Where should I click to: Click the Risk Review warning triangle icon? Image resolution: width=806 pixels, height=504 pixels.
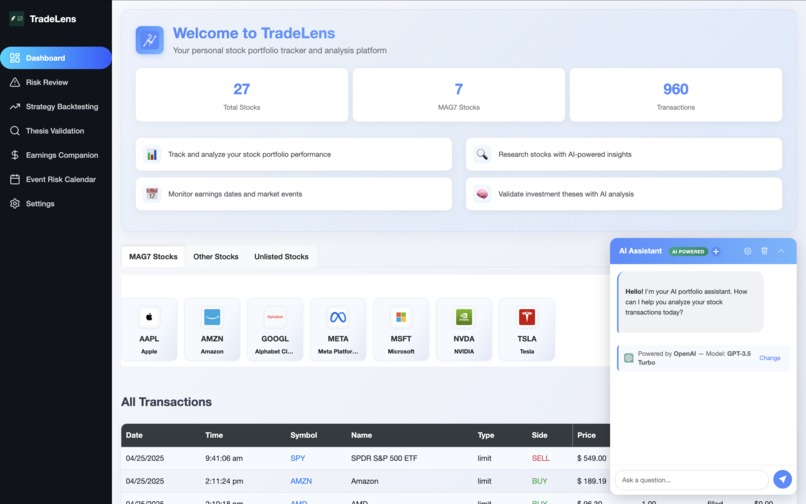(x=15, y=82)
